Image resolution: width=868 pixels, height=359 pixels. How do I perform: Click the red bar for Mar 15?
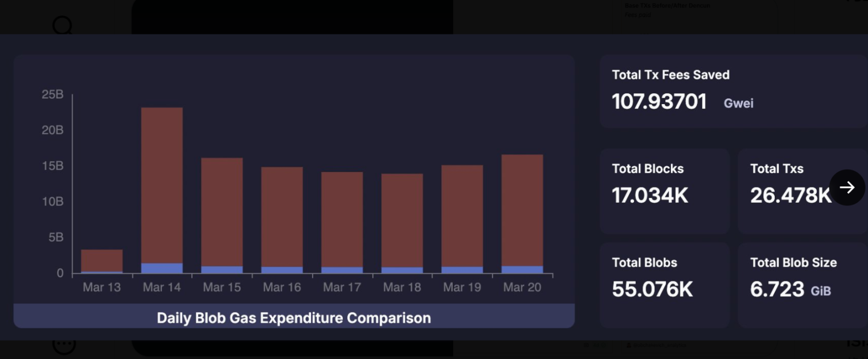(x=222, y=211)
